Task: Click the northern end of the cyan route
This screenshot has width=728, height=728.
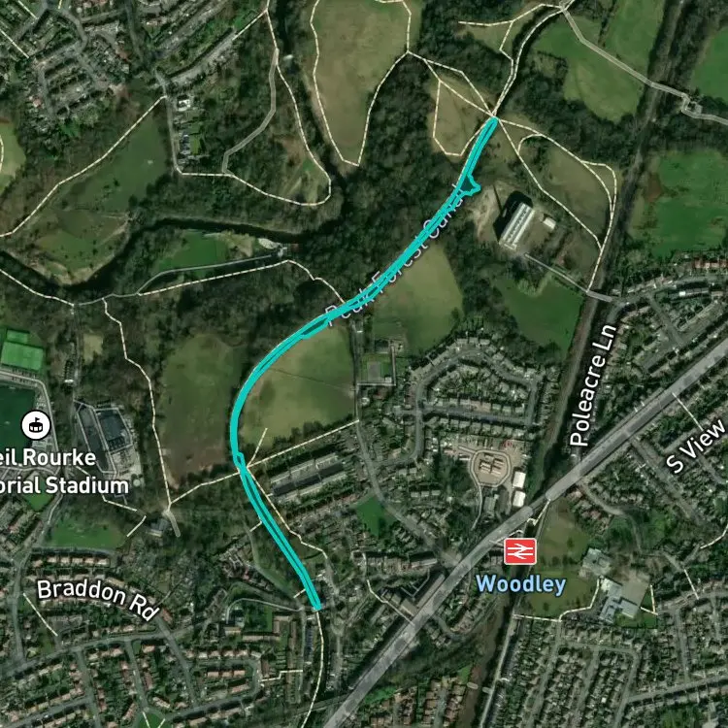Action: coord(493,119)
